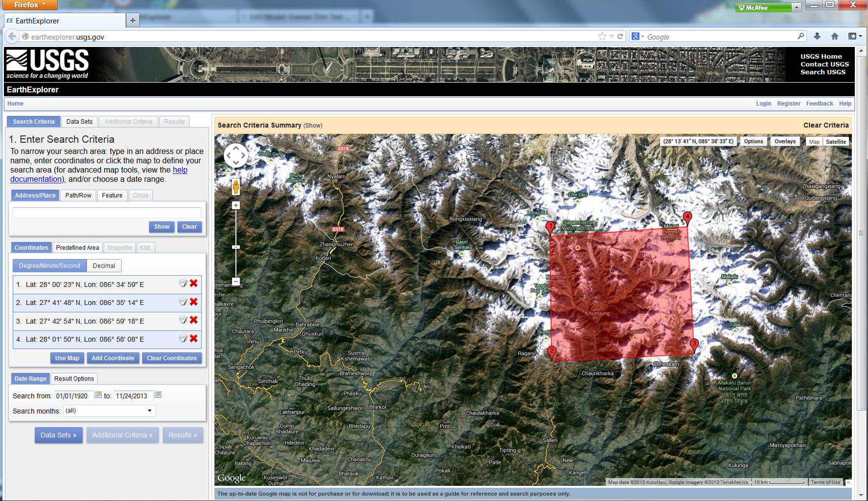Click the Clear Coordinates button
Screen dimensions: 868x501
[172, 358]
